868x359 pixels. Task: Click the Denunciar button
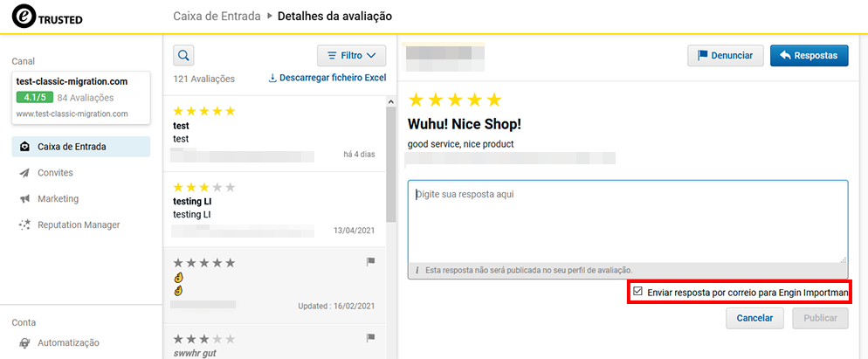coord(725,55)
